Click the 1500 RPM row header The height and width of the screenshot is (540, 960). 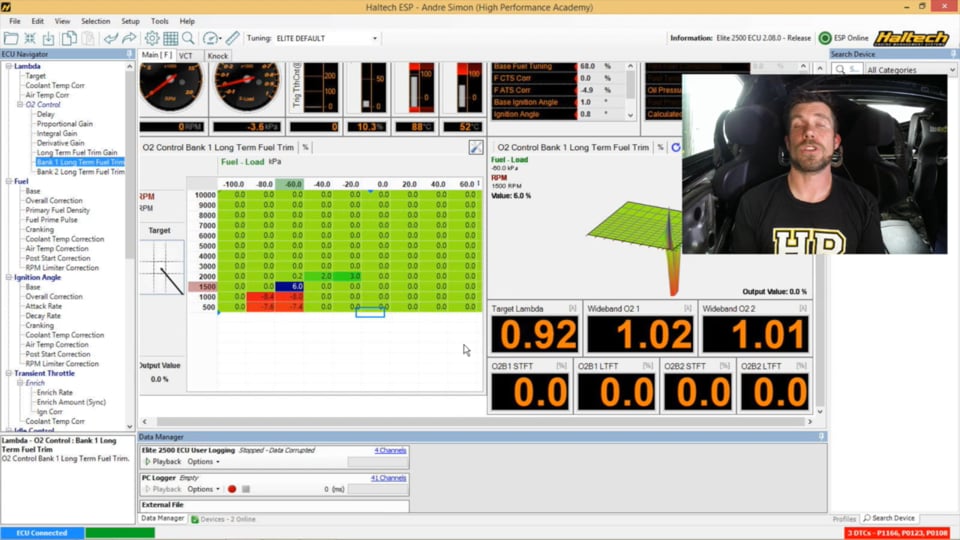(x=203, y=287)
